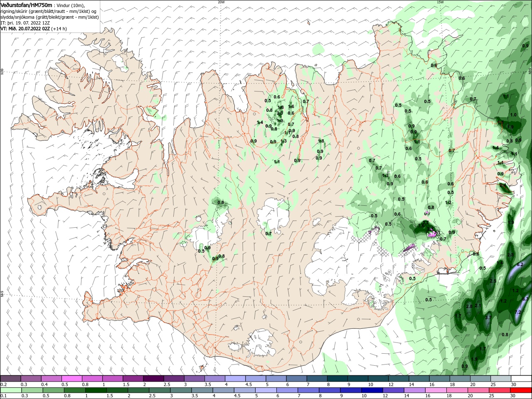Select the light gray 25–30 snow legend swatch
The image size is (532, 399).
click(x=500, y=379)
